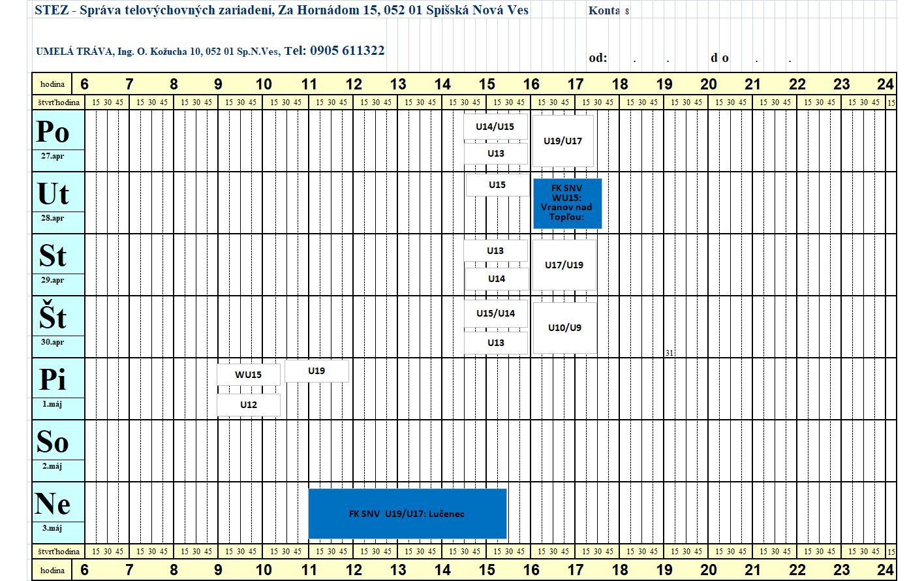Select the top 'štvrťhodina' row label
Viewport: 924px width, 581px height.
click(58, 102)
